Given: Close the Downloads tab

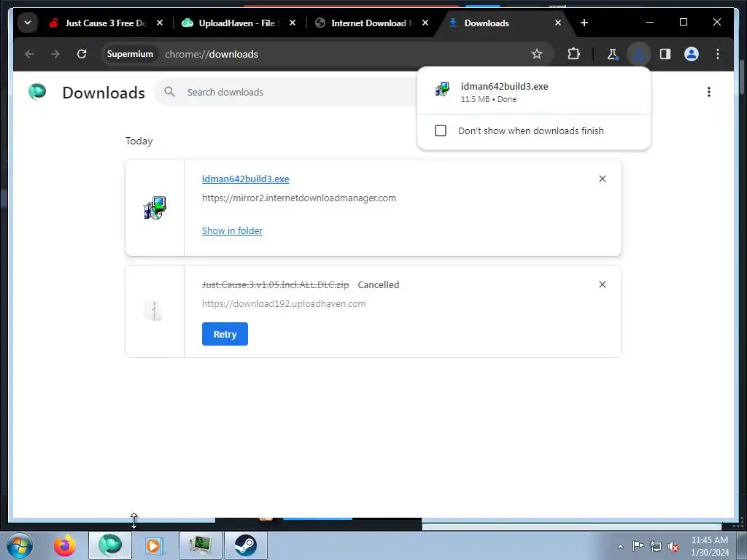Looking at the screenshot, I should (558, 23).
